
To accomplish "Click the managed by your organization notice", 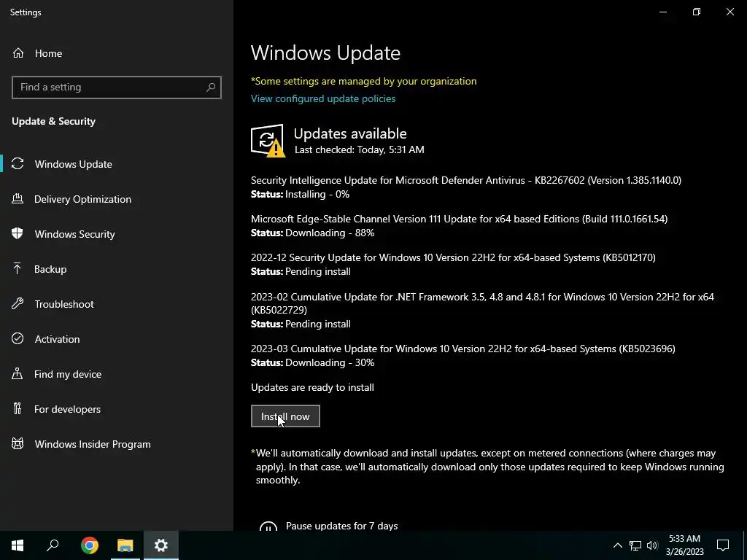I will pyautogui.click(x=363, y=82).
